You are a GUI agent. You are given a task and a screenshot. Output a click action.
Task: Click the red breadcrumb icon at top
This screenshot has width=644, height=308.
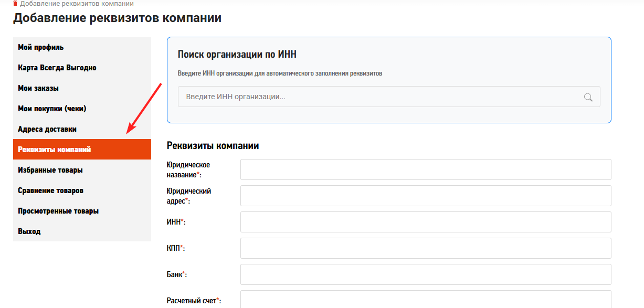tap(16, 4)
